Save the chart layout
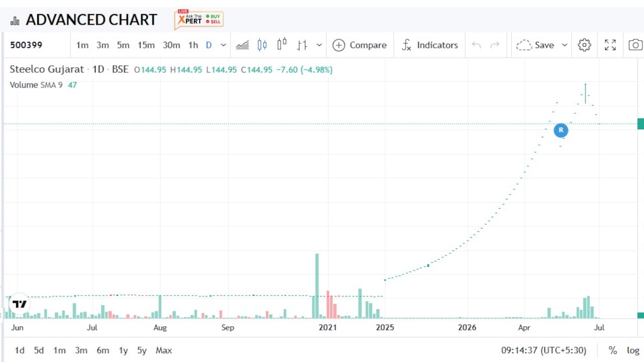Screen dimensions: 644x362 (535, 45)
